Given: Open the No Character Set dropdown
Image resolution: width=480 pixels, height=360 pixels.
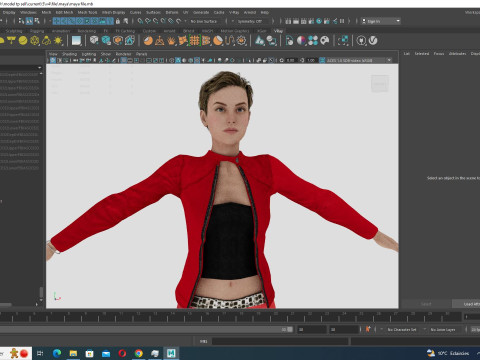Looking at the screenshot, I should click(402, 329).
